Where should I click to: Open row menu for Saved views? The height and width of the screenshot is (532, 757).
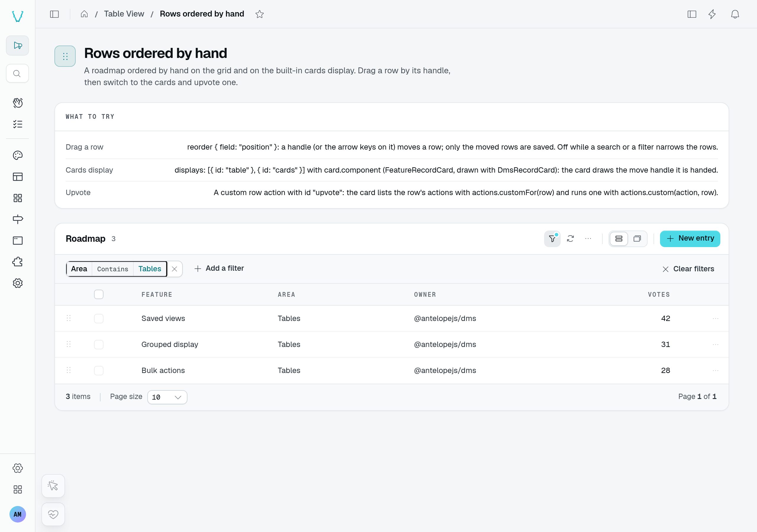pyautogui.click(x=716, y=318)
